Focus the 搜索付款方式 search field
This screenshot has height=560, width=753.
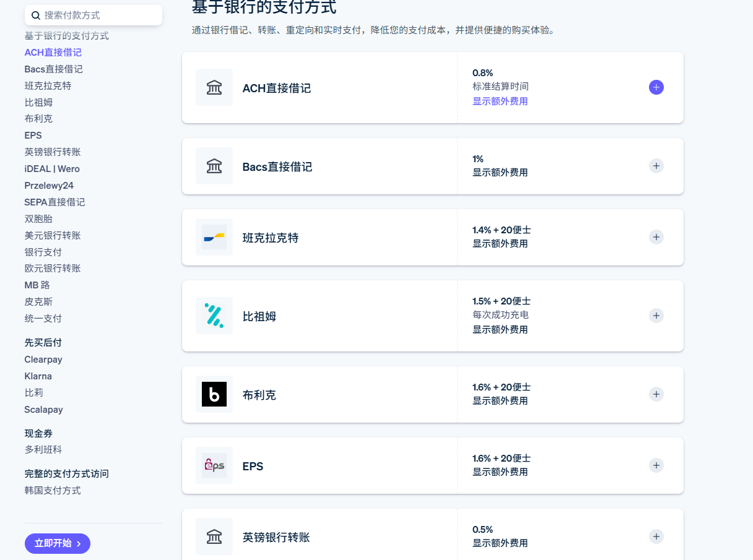94,15
